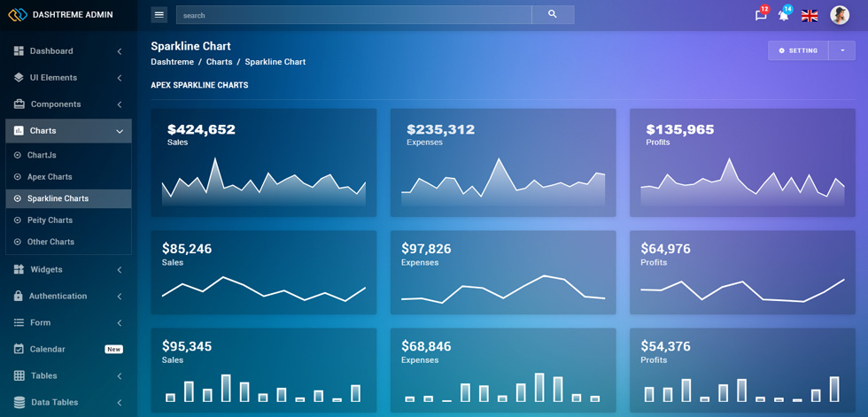The image size is (868, 417).
Task: Click the Data Tables database icon
Action: click(x=19, y=402)
